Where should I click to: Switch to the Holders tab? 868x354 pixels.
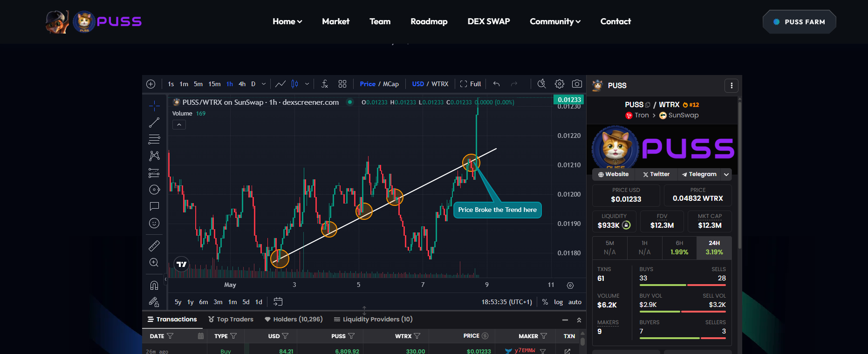[294, 319]
